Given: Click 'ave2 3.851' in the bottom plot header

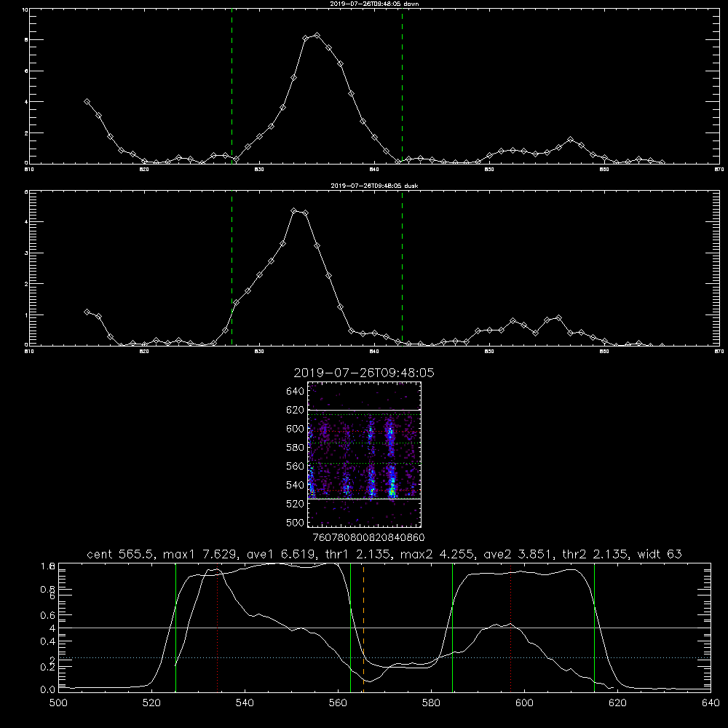Looking at the screenshot, I should tap(519, 554).
